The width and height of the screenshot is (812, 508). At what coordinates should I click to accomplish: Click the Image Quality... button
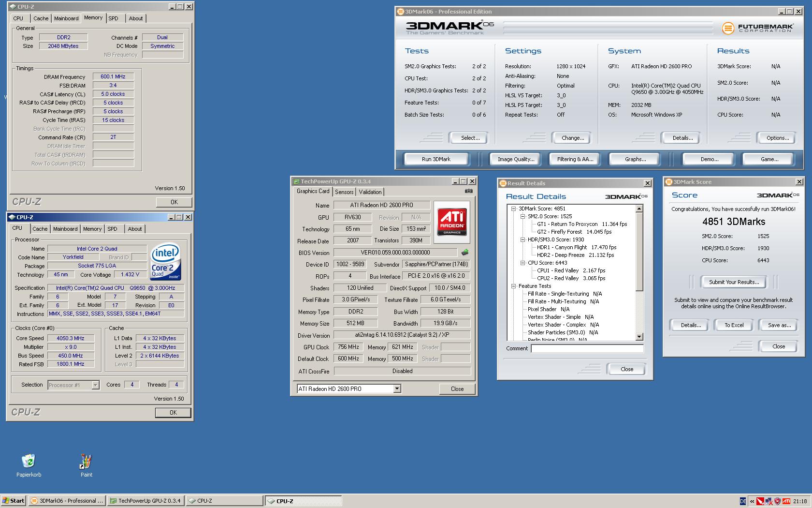coord(516,159)
